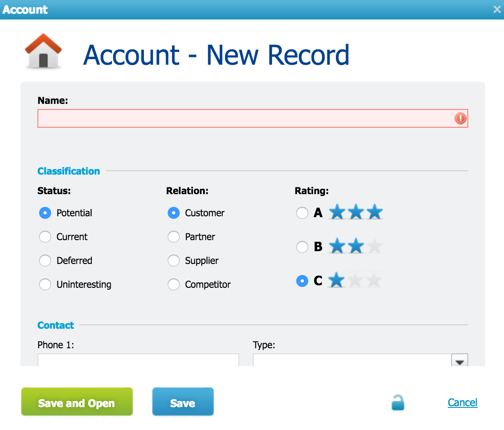Pick Competitor as the relation
The height and width of the screenshot is (430, 504).
tap(174, 284)
